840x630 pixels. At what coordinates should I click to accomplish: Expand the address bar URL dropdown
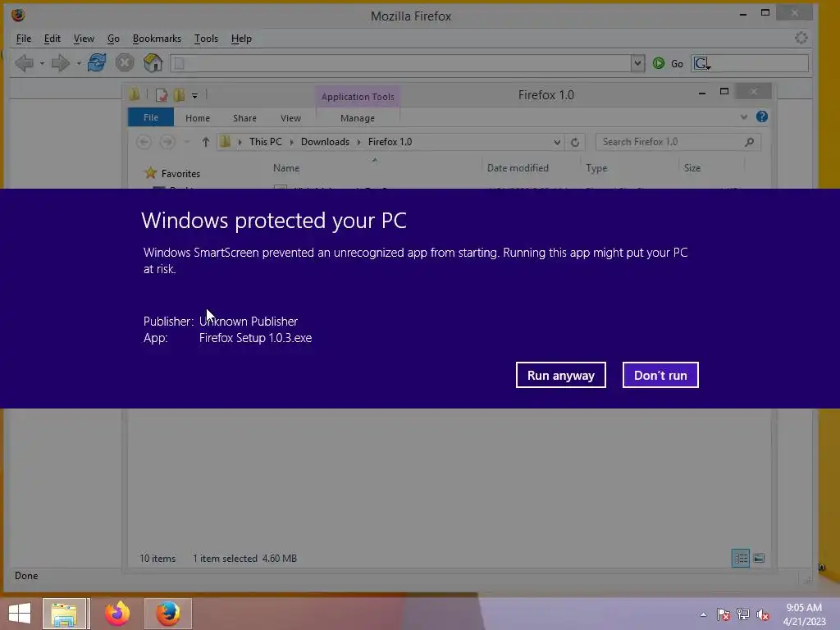(x=637, y=63)
